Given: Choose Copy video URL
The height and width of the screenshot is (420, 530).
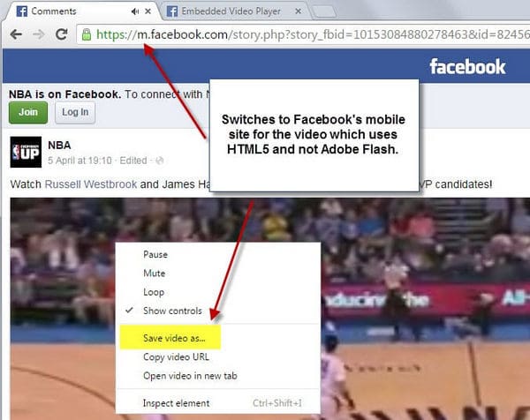Looking at the screenshot, I should [x=176, y=356].
